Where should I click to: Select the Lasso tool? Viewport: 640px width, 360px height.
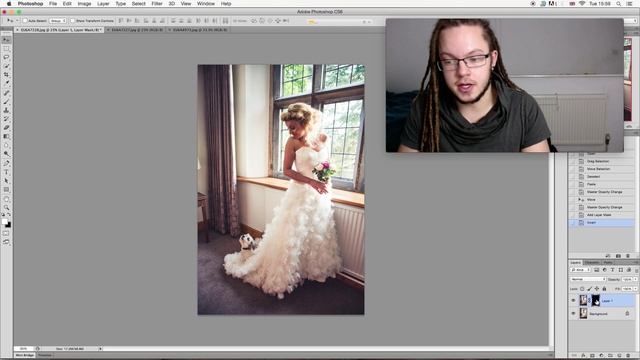(x=6, y=57)
